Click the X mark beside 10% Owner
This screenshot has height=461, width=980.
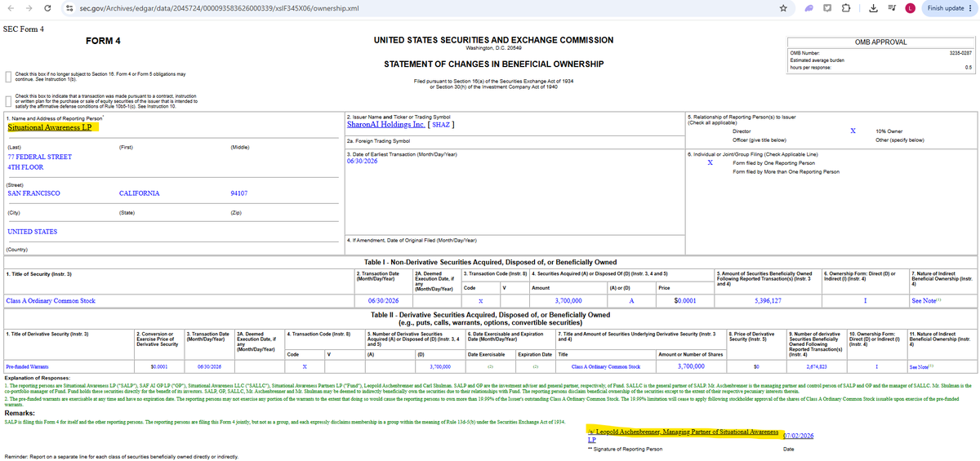pyautogui.click(x=853, y=131)
